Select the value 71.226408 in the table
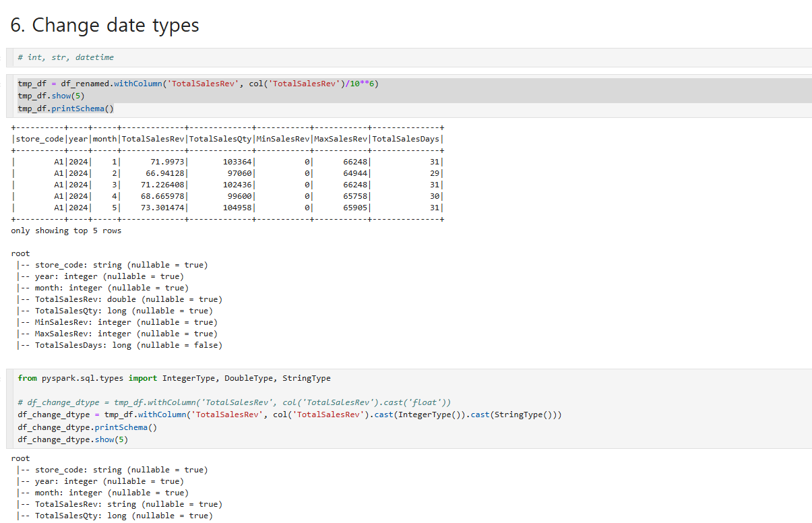This screenshot has height=523, width=812. [162, 185]
